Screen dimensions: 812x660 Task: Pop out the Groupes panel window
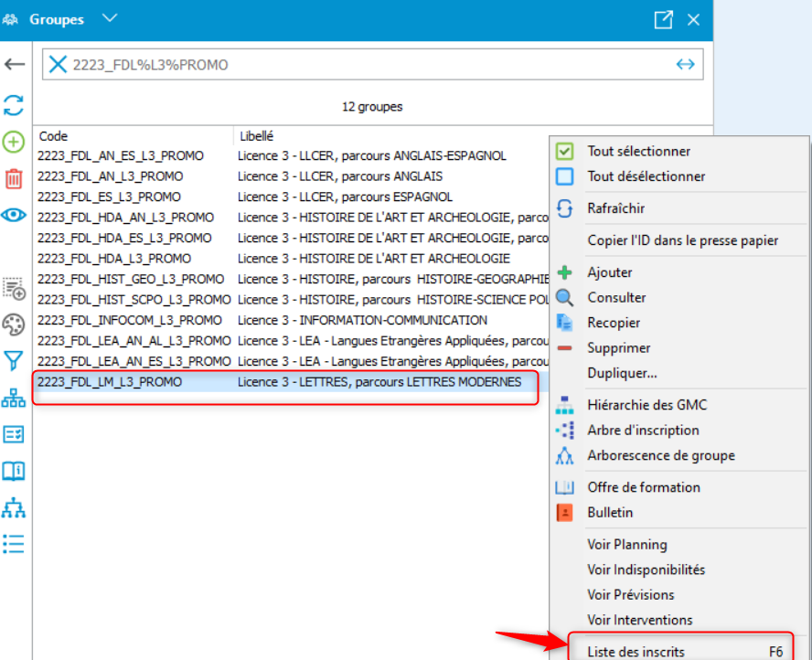point(664,19)
